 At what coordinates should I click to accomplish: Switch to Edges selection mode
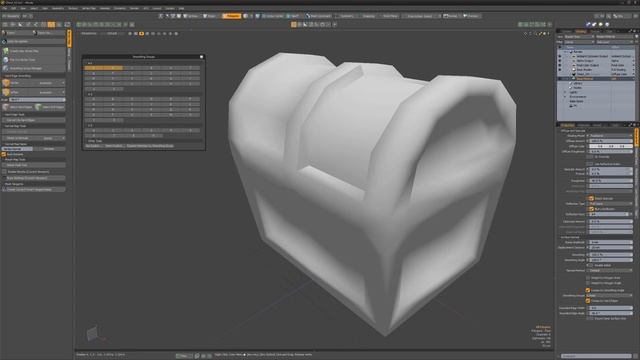tap(210, 16)
